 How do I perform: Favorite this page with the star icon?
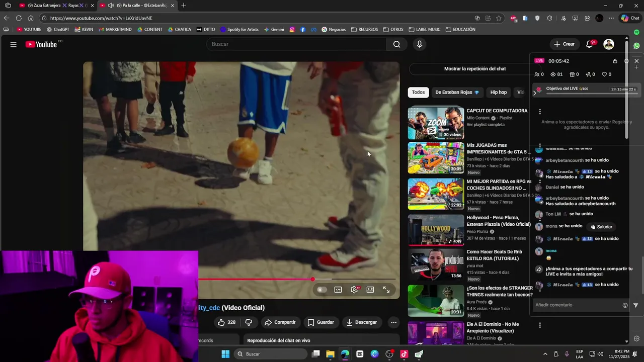pyautogui.click(x=499, y=18)
